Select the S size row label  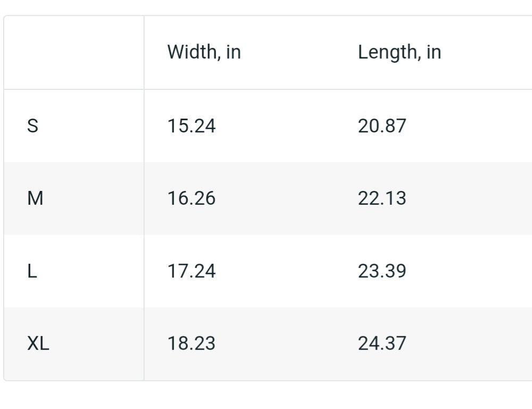(x=32, y=126)
